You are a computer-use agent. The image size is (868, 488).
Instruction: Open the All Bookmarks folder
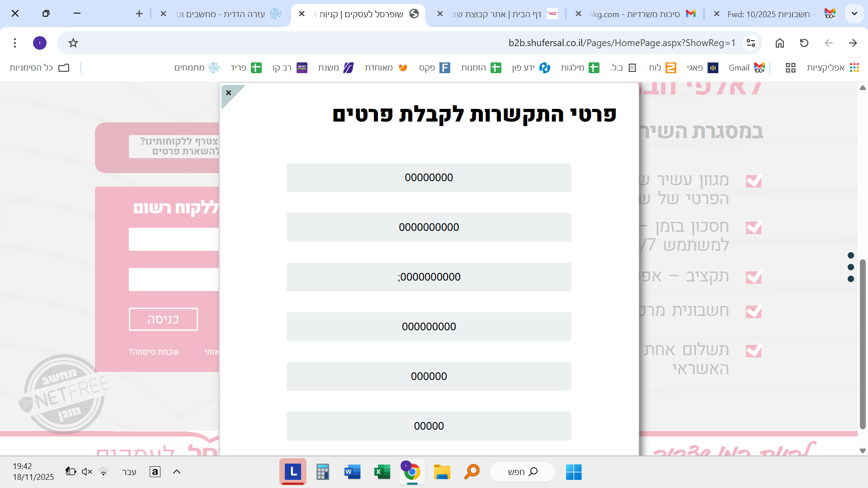[39, 68]
